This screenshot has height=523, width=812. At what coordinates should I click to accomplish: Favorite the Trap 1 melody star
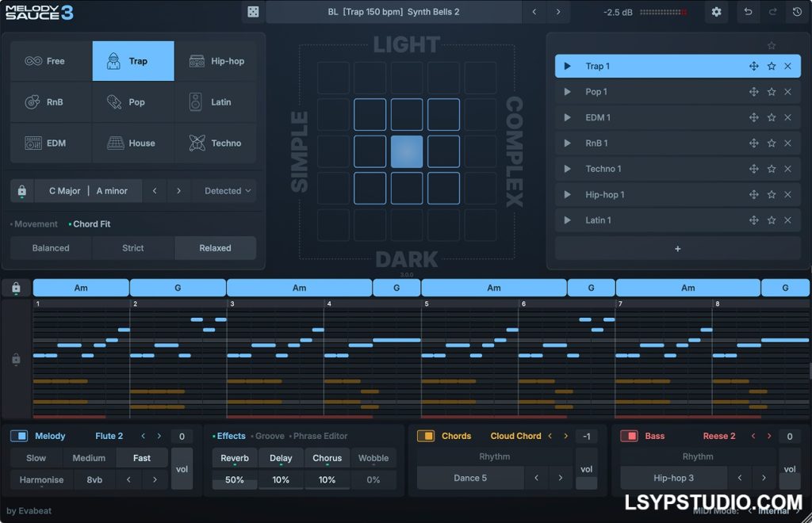pyautogui.click(x=772, y=67)
